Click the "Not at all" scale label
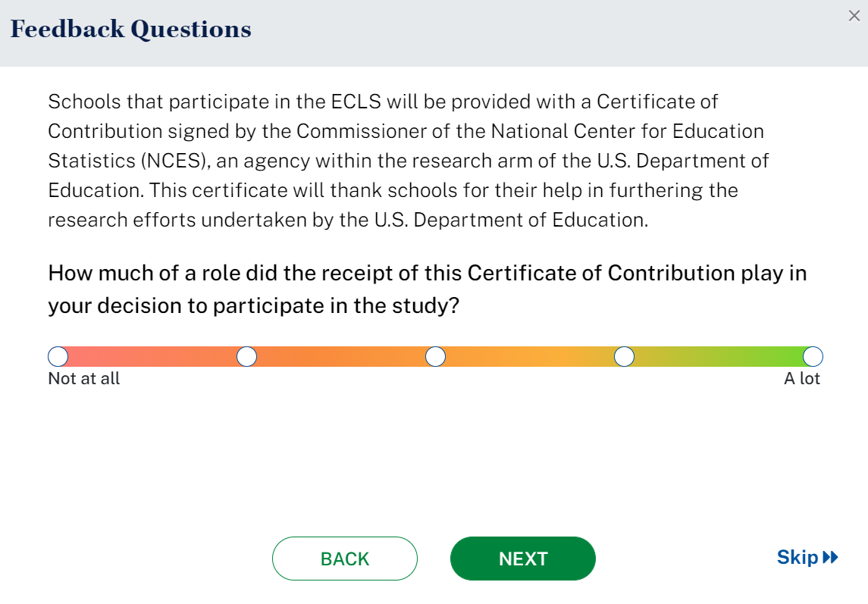 pos(84,378)
